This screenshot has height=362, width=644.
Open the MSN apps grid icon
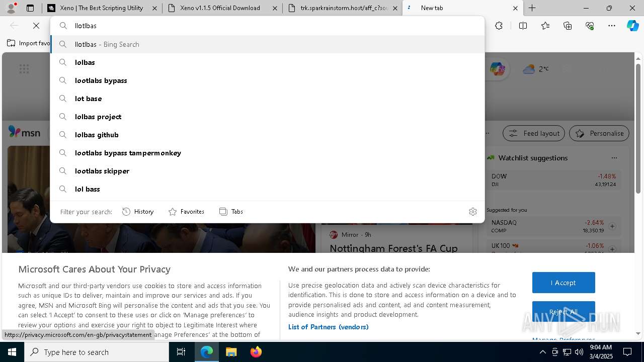[24, 69]
